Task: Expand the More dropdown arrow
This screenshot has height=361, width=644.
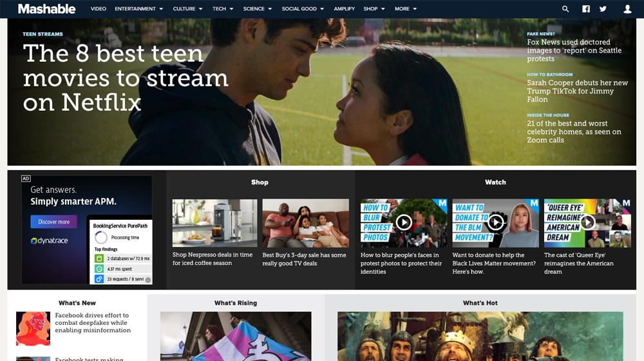Action: click(415, 8)
